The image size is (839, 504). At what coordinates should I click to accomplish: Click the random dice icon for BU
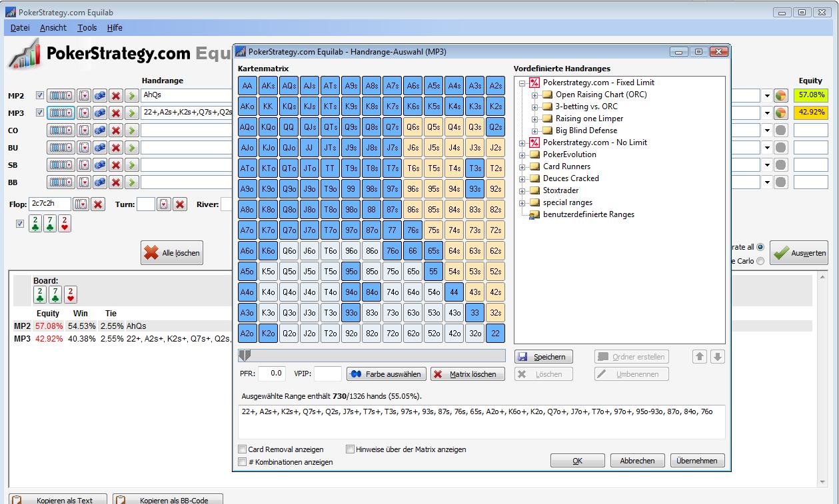[100, 148]
